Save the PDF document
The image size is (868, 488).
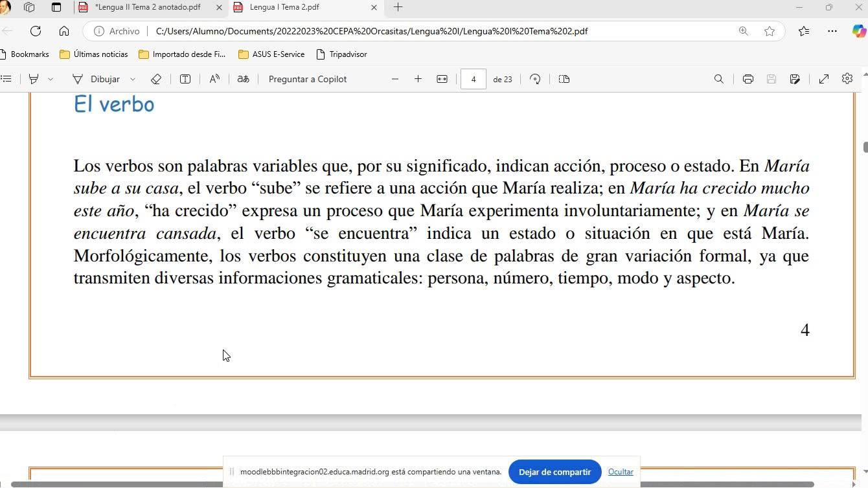click(771, 79)
